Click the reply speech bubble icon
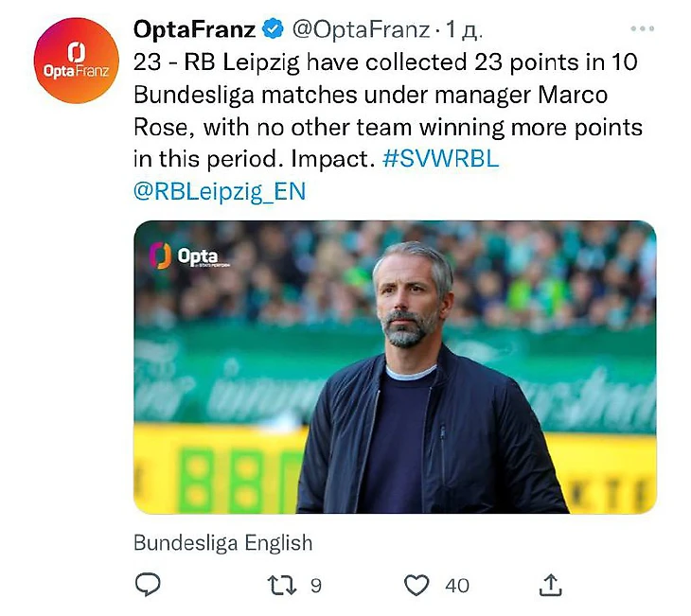 147,586
